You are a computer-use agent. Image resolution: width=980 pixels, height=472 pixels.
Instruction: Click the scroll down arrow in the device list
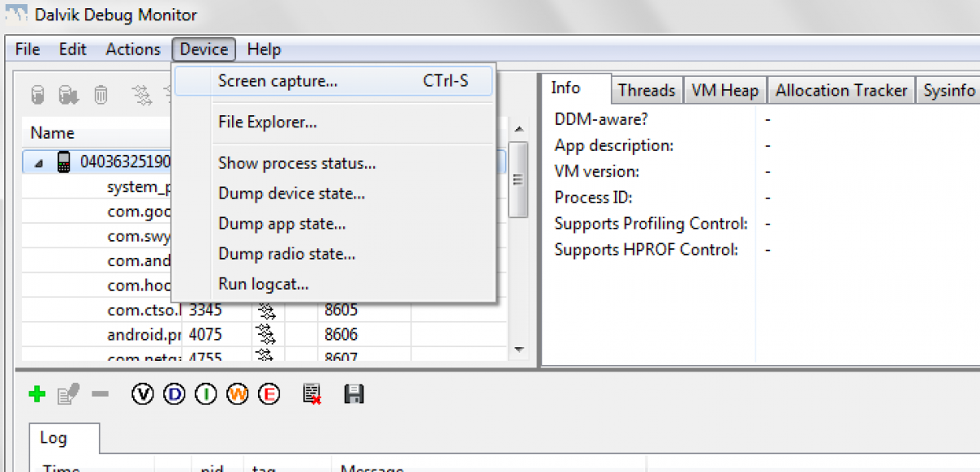pyautogui.click(x=517, y=350)
